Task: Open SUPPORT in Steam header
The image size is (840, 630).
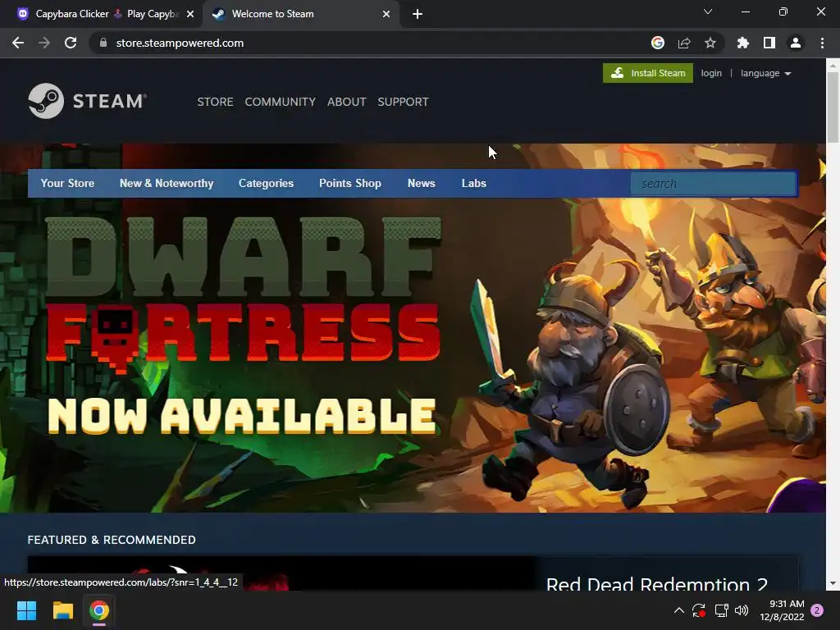Action: click(403, 102)
